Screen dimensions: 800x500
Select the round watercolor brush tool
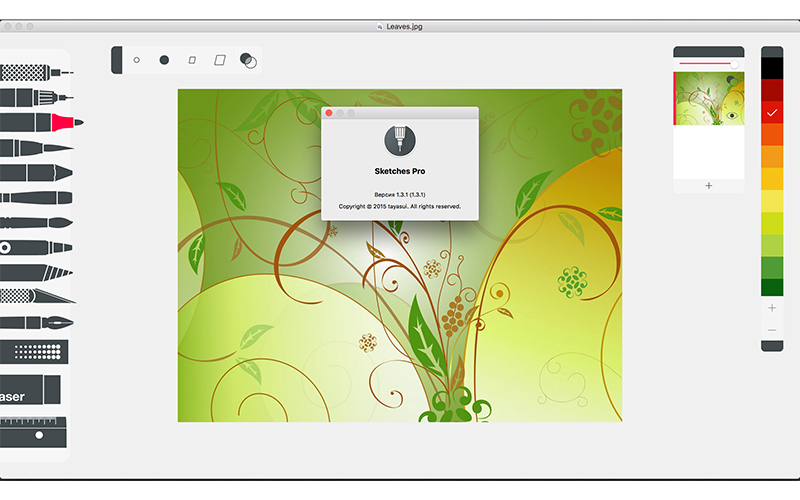[36, 222]
